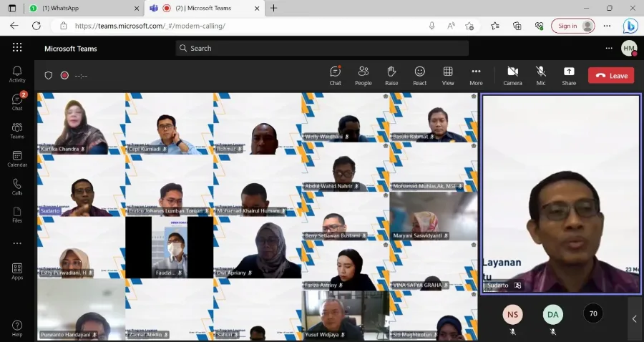The height and width of the screenshot is (342, 644).
Task: Click the browser address bar URL
Action: [150, 26]
